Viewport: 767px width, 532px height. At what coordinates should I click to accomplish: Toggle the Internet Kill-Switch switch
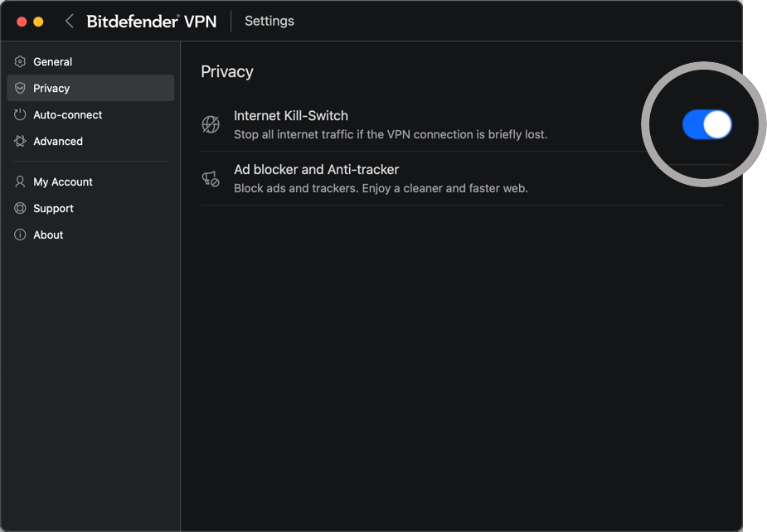pyautogui.click(x=706, y=124)
